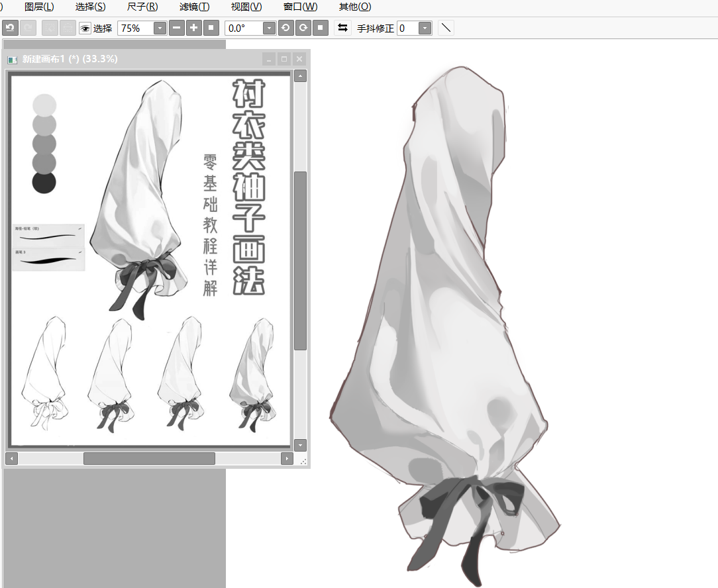The height and width of the screenshot is (588, 718).
Task: Open the 滤镜(T) menu
Action: coord(194,7)
